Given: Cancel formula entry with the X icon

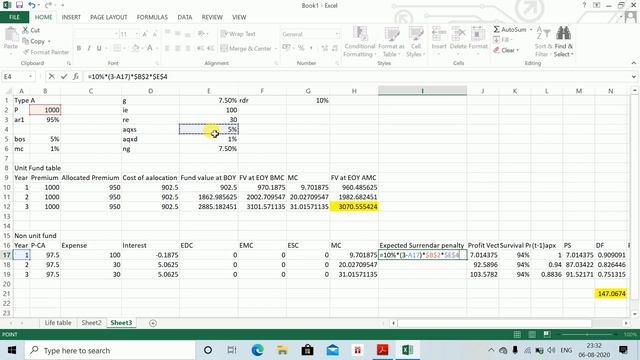Looking at the screenshot, I should (51, 76).
